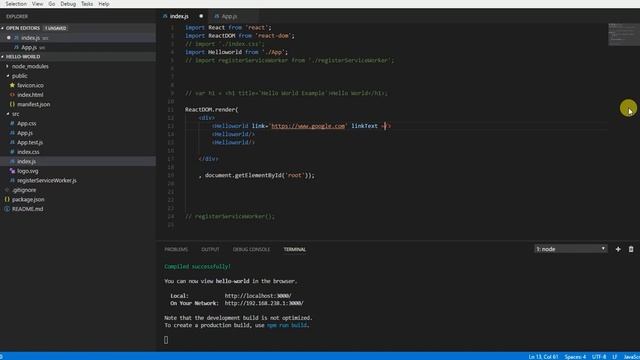640x360 pixels.
Task: Open the Tasks menu
Action: pos(87,4)
